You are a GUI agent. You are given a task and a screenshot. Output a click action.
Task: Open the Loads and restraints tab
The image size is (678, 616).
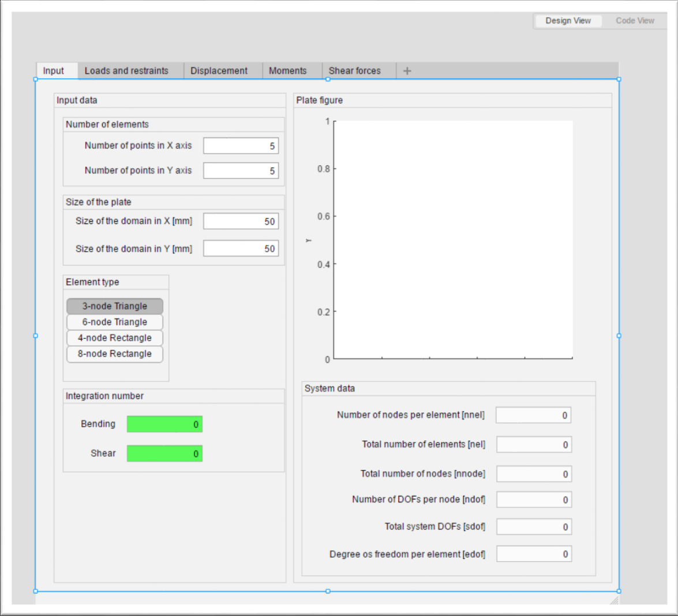126,70
